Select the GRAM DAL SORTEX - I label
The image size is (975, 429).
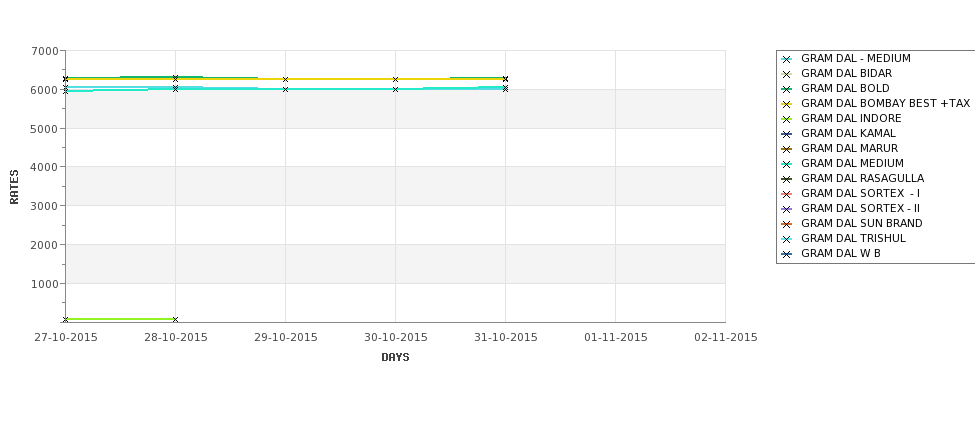coord(860,193)
